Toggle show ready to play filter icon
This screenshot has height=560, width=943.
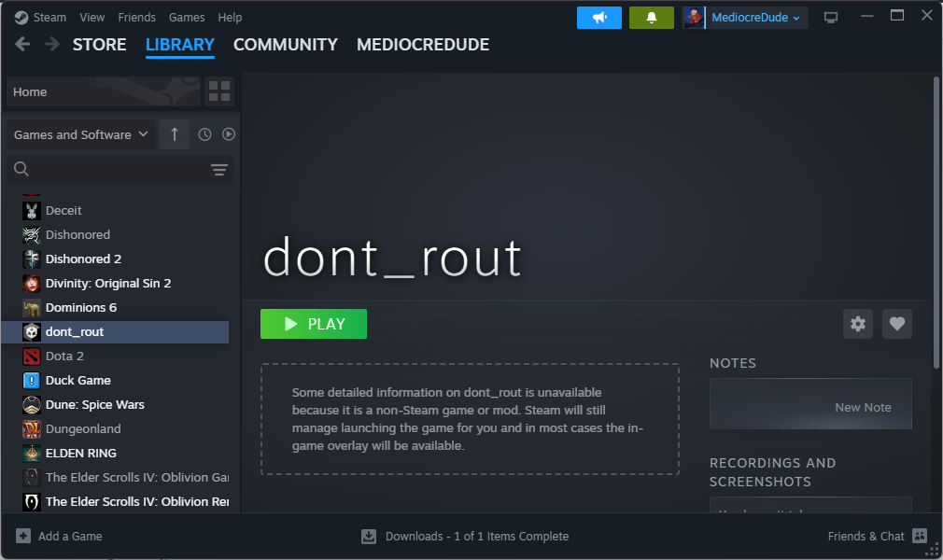(x=228, y=134)
